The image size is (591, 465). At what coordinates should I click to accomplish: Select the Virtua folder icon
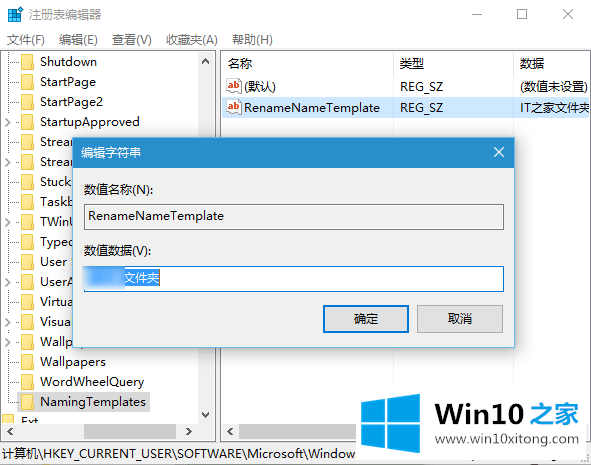(x=28, y=302)
